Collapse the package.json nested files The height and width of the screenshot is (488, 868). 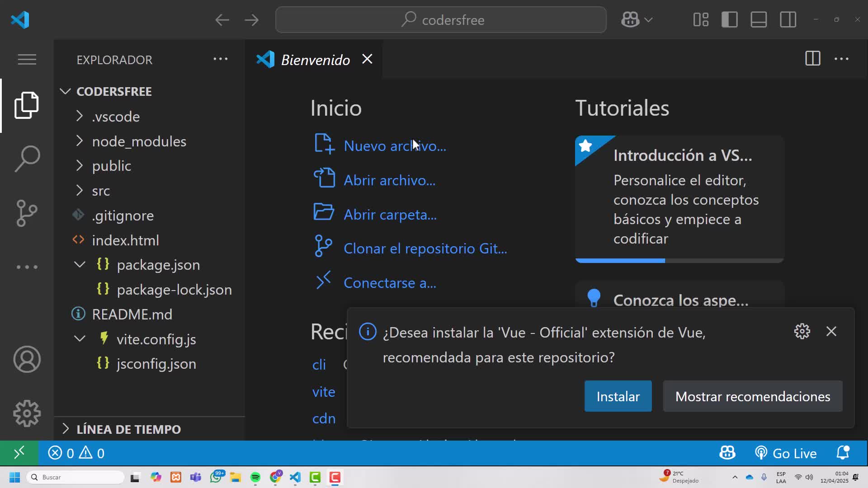[80, 264]
